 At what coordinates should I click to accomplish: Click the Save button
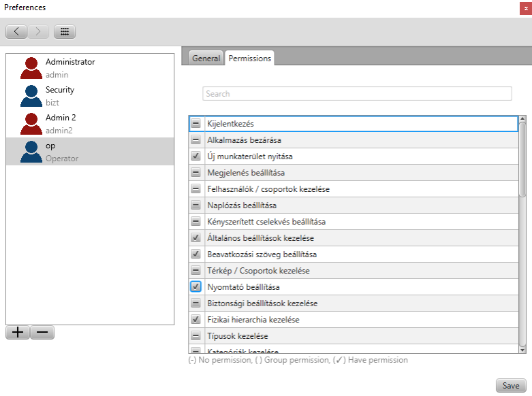[511, 386]
